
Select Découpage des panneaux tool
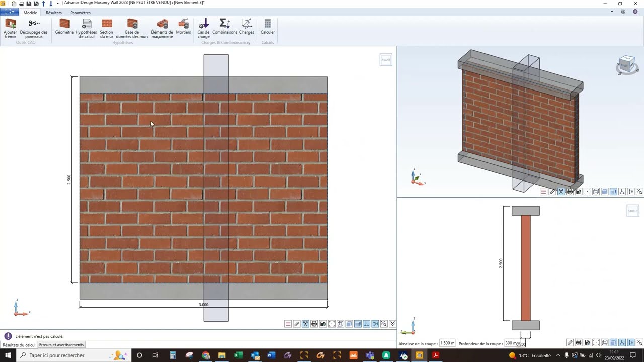click(34, 29)
